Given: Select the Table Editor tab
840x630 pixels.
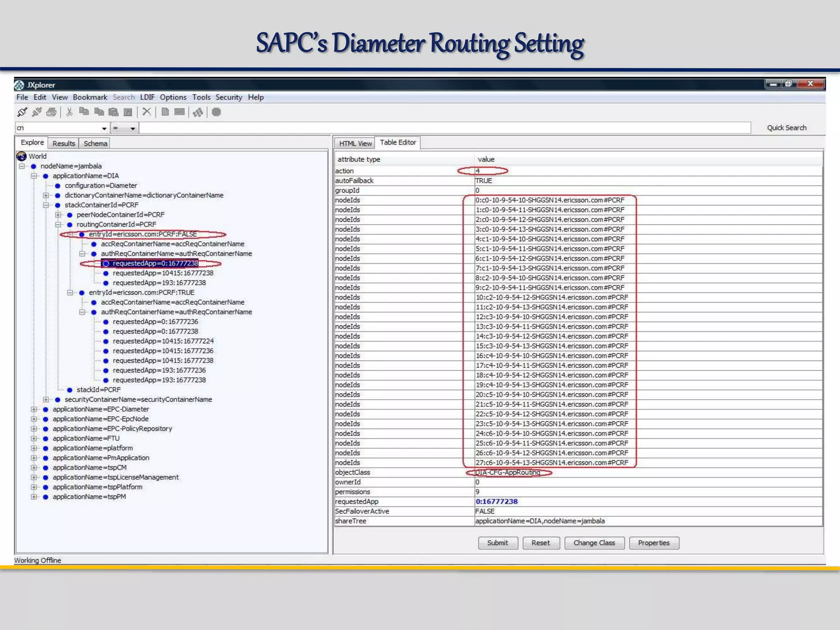Looking at the screenshot, I should [x=398, y=142].
